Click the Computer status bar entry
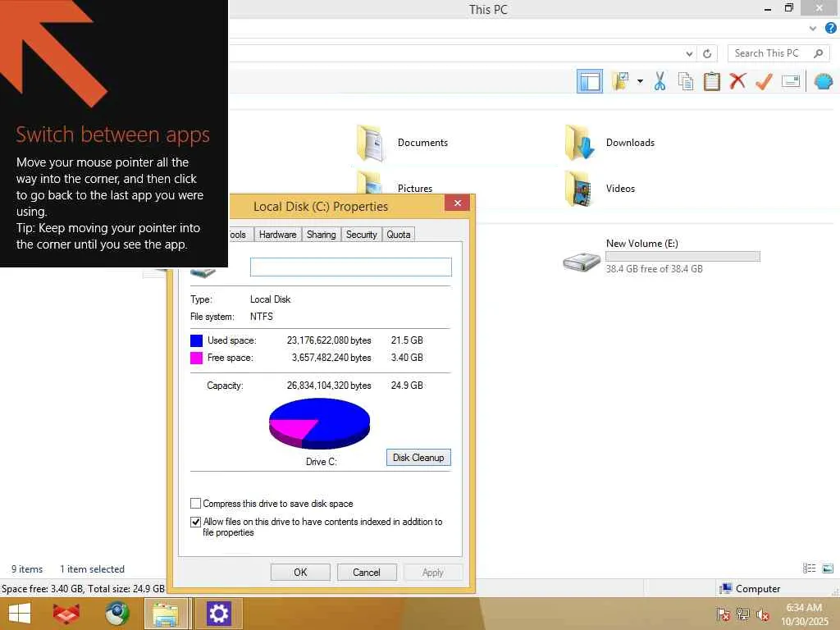 tap(750, 589)
